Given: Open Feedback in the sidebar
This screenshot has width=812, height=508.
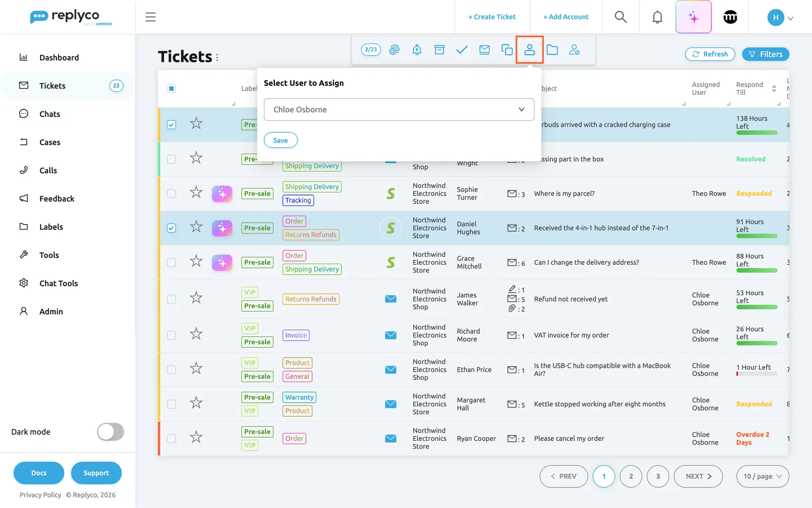Looking at the screenshot, I should tap(57, 199).
